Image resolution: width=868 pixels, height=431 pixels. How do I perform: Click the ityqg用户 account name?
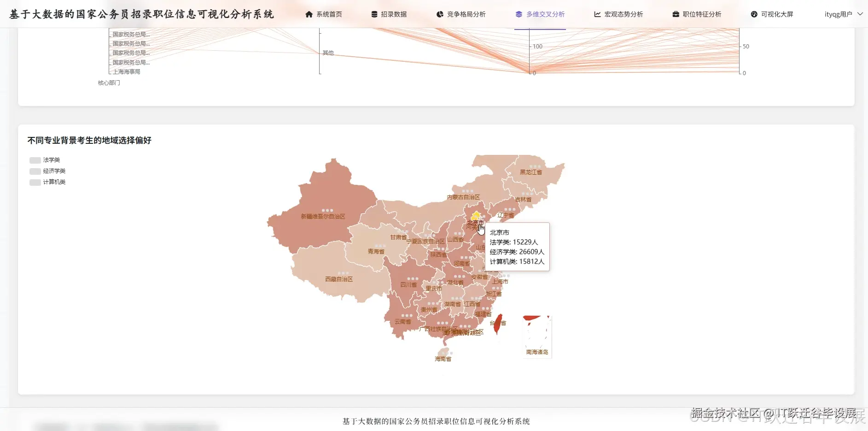pos(838,14)
